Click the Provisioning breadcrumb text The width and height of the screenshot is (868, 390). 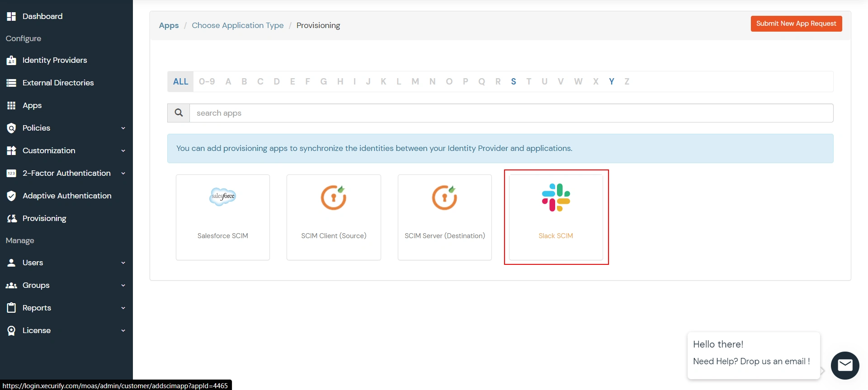click(x=318, y=25)
